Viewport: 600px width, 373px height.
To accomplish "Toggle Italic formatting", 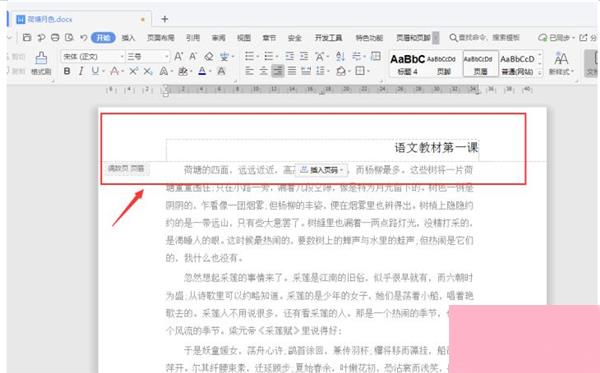I will [x=81, y=71].
